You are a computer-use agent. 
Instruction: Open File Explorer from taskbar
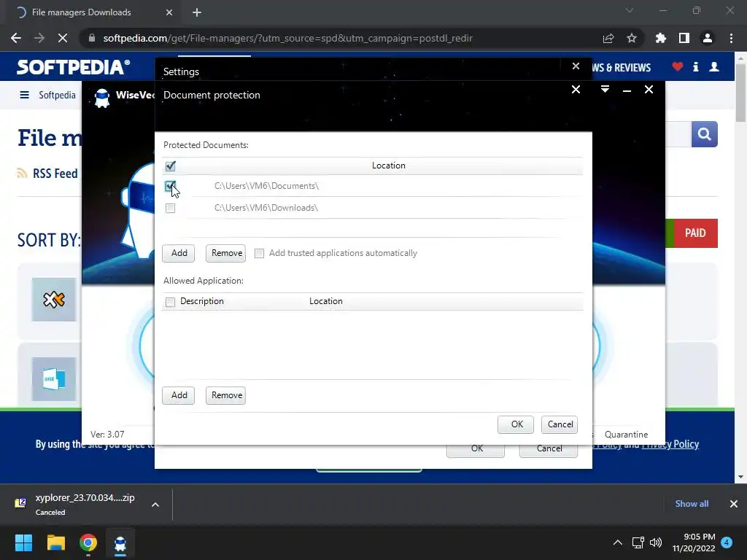(55, 542)
